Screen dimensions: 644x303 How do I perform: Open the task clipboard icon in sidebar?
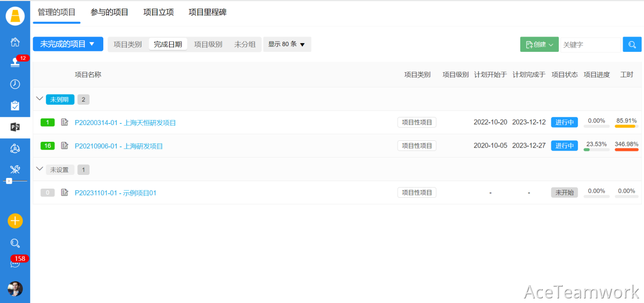(15, 106)
